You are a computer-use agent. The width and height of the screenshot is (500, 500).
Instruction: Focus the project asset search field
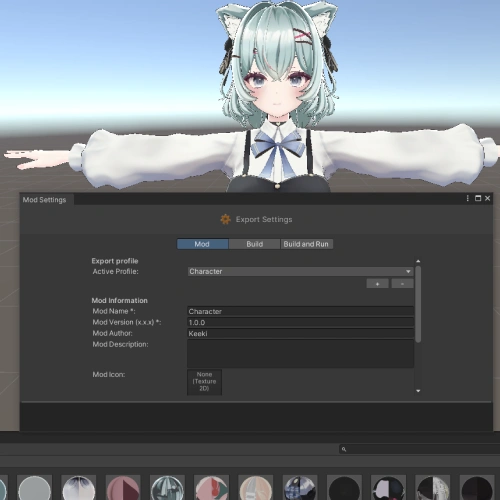click(419, 449)
